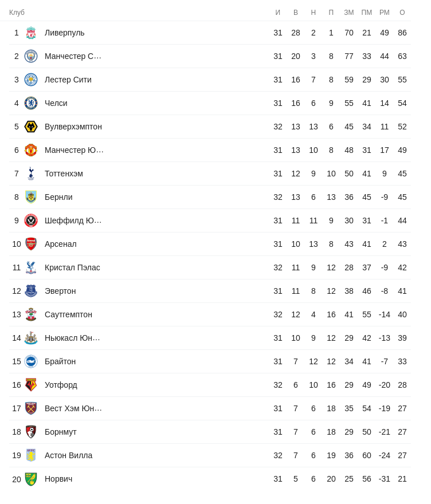
Task: Click the Брайтон team name
Action: [x=60, y=361]
